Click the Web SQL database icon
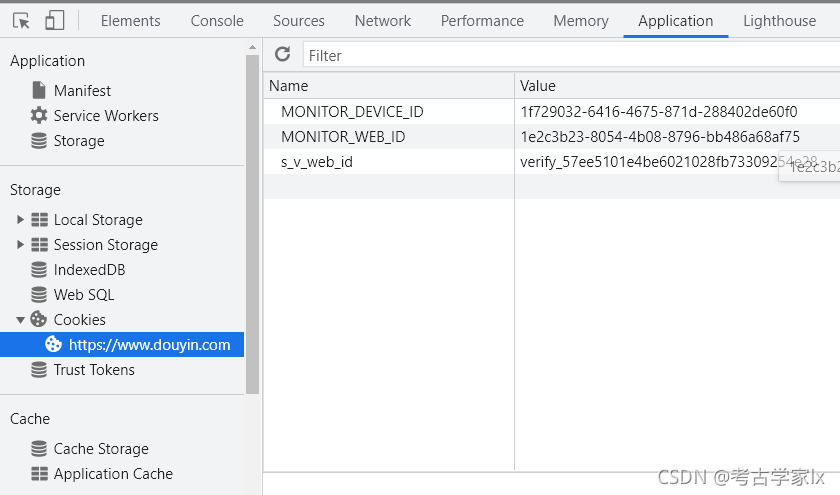 click(39, 295)
